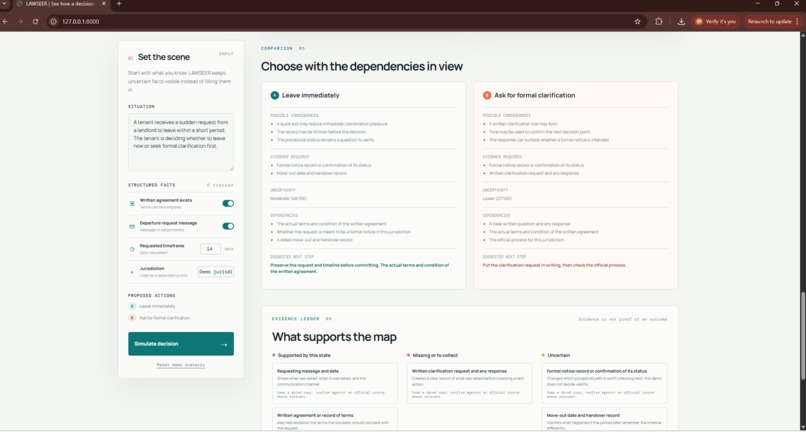Click the Lower (27/100) uncertainty value

click(x=497, y=199)
